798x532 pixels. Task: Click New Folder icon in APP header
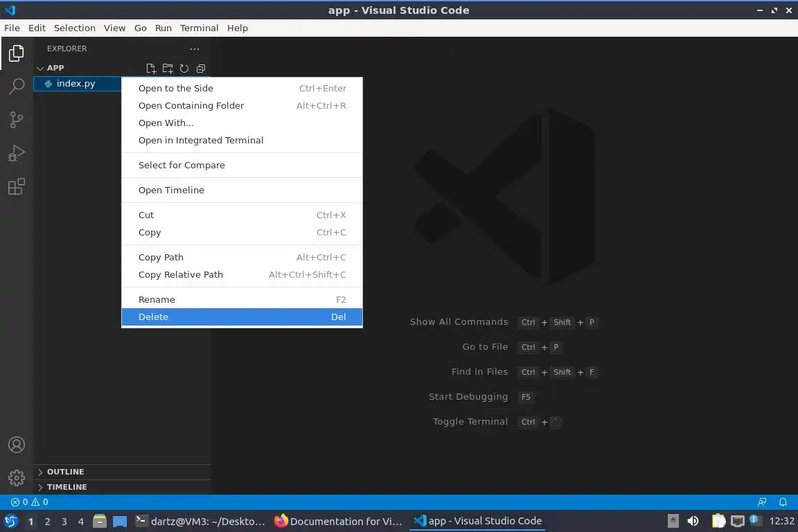tap(168, 68)
